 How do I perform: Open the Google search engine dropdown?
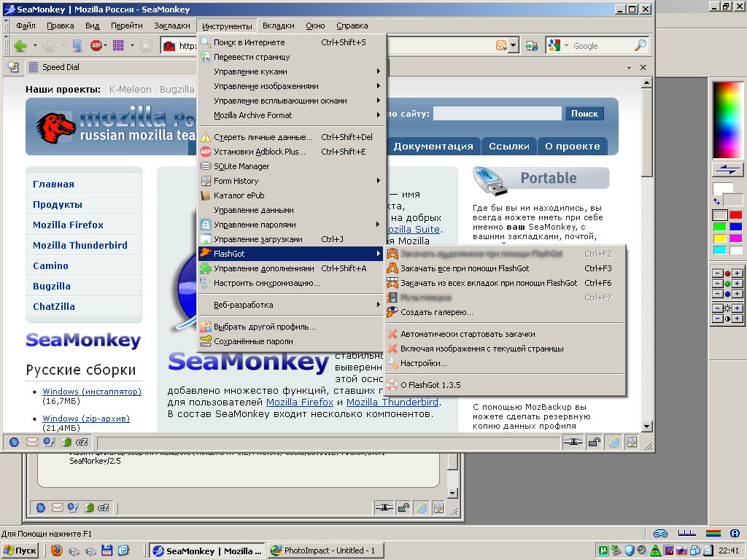(x=566, y=46)
